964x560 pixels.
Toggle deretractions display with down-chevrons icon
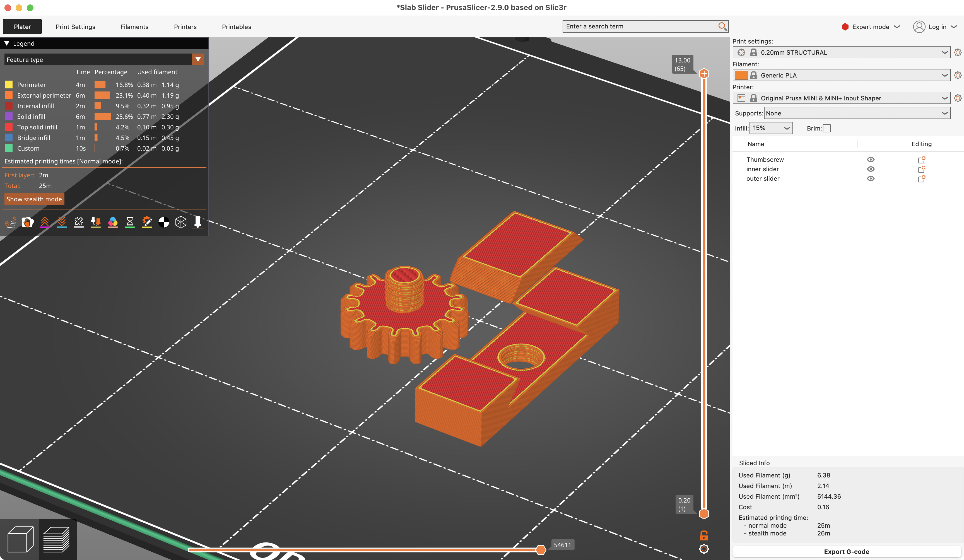point(62,222)
